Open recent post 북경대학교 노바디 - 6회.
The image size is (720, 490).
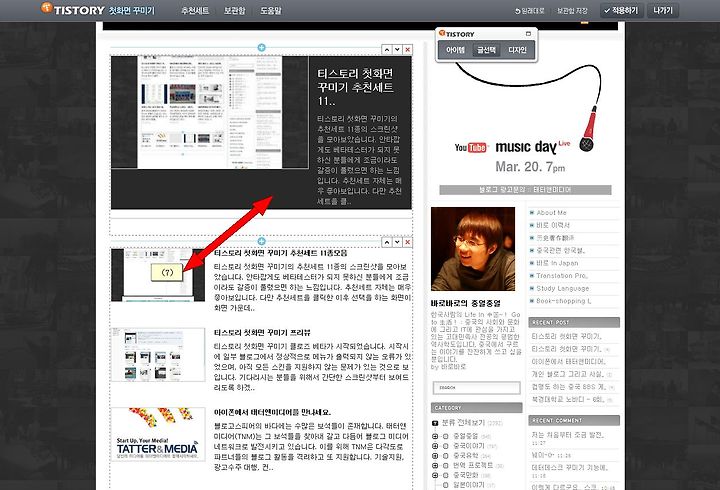(568, 400)
